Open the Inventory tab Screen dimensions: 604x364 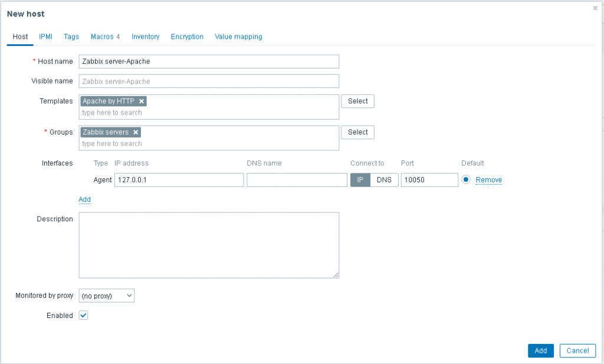click(145, 37)
